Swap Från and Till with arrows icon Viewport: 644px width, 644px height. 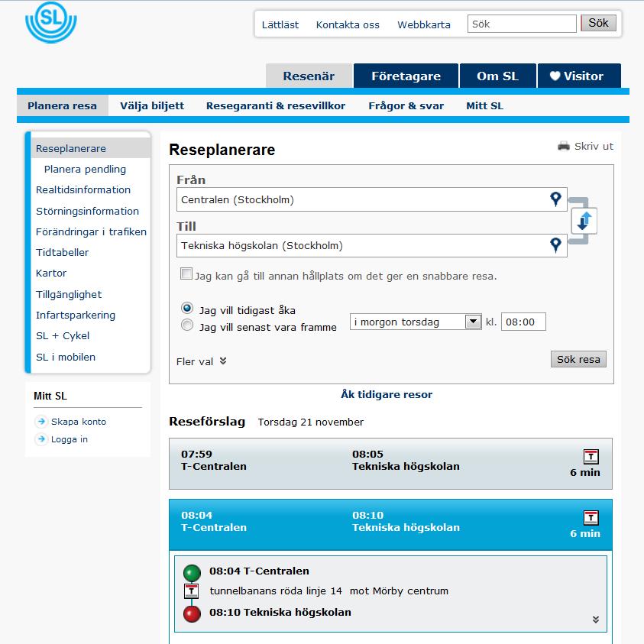pyautogui.click(x=584, y=221)
